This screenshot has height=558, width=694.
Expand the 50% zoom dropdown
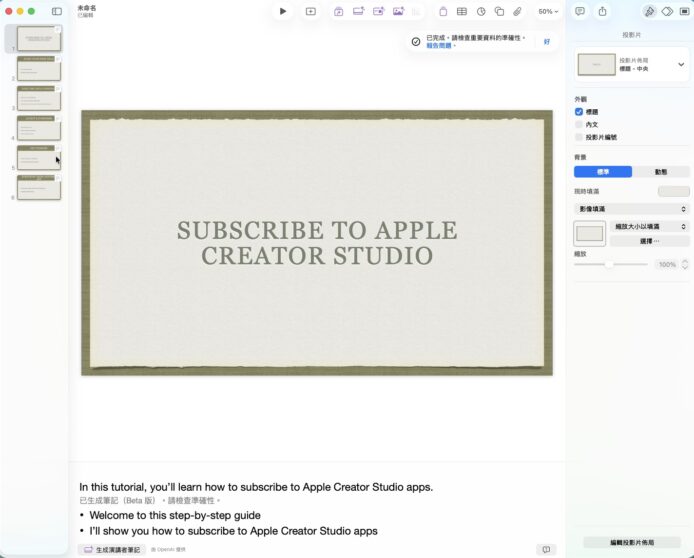pyautogui.click(x=549, y=11)
